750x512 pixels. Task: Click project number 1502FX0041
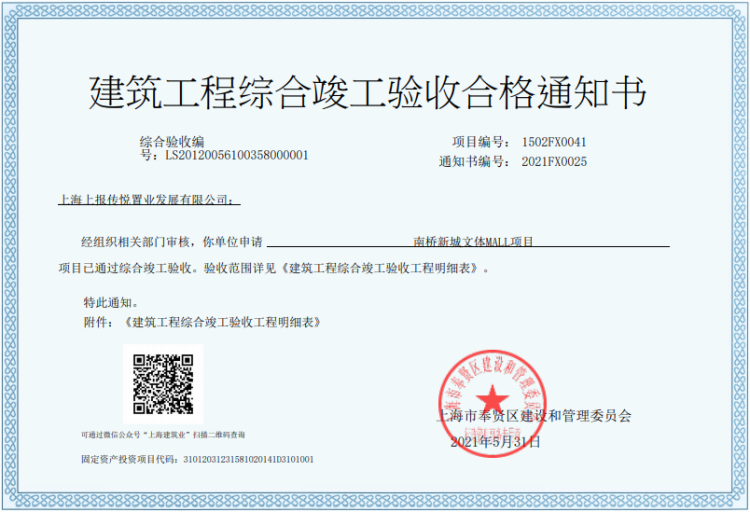(553, 143)
